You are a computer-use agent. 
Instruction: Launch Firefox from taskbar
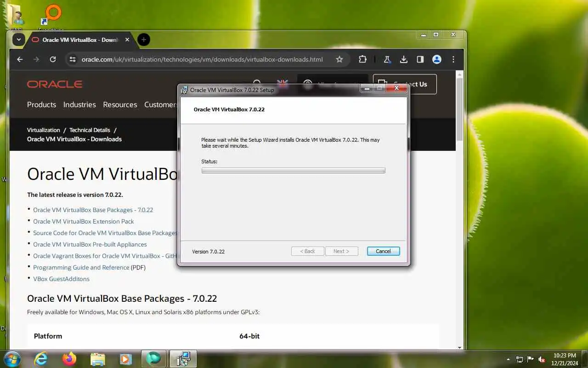(x=69, y=359)
